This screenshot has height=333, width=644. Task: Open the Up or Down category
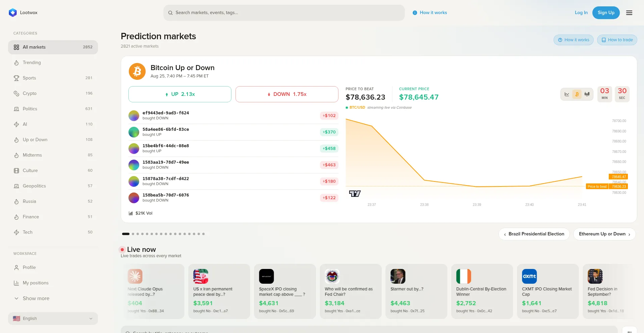coord(53,140)
